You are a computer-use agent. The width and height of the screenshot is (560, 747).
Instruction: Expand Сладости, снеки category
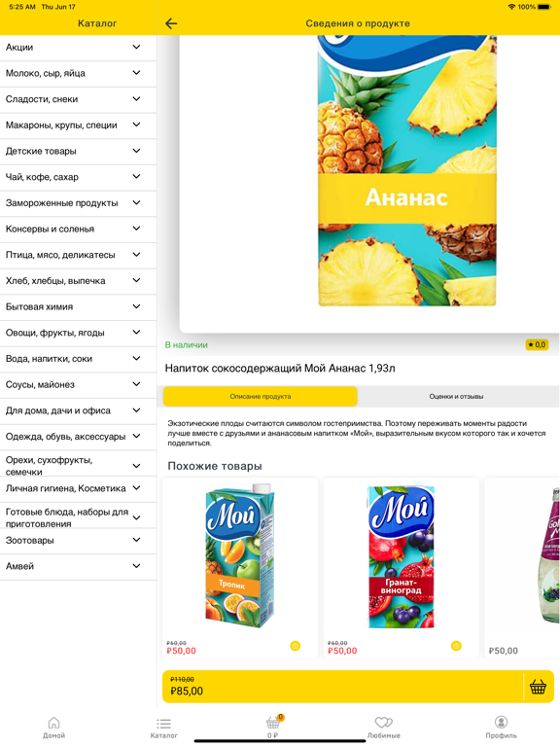pyautogui.click(x=78, y=99)
